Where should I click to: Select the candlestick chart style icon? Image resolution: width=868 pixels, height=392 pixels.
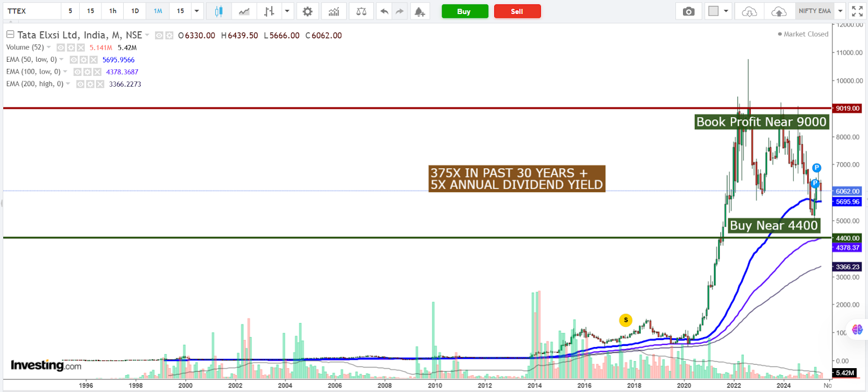(219, 11)
